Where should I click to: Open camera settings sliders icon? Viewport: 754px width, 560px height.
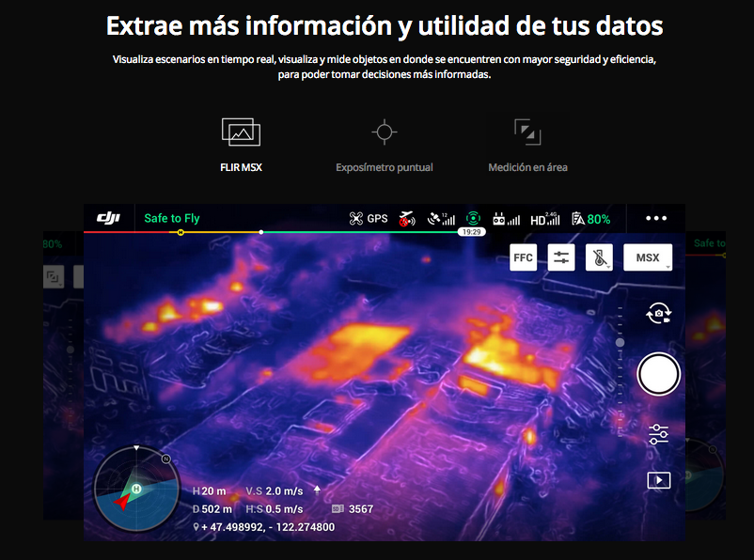click(x=658, y=434)
